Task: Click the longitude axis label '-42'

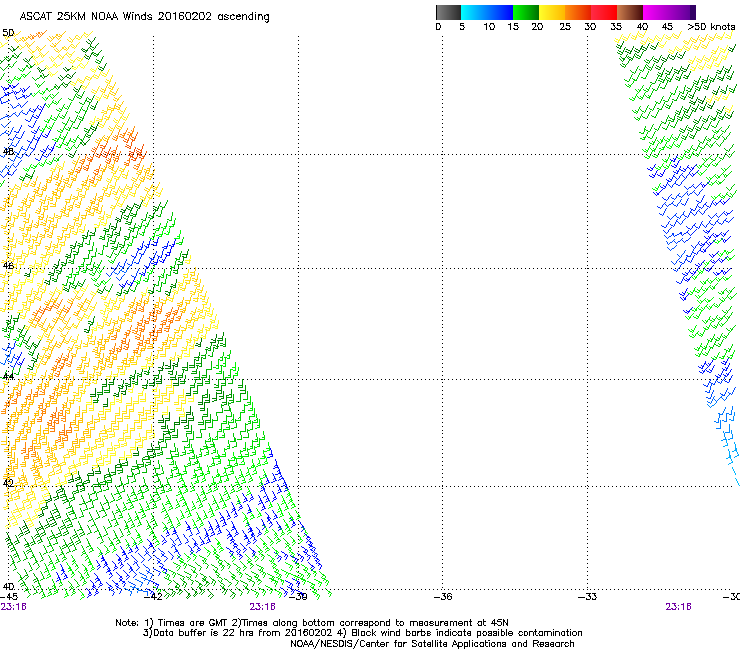Action: point(153,597)
